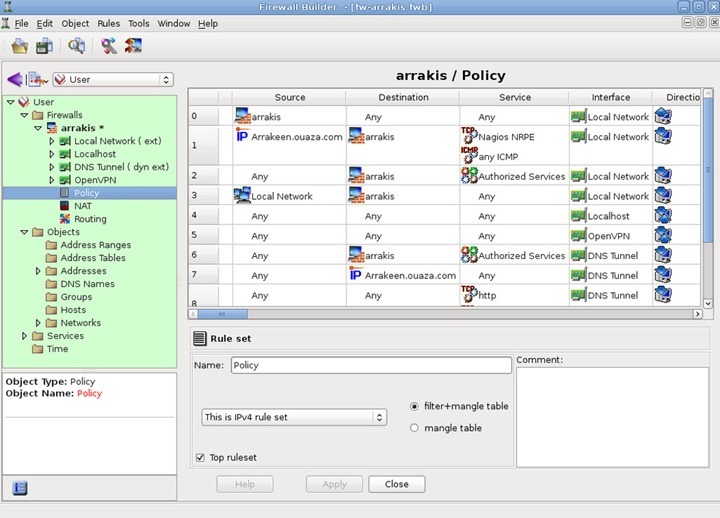Expand the Services folder
720x518 pixels.
pos(24,336)
